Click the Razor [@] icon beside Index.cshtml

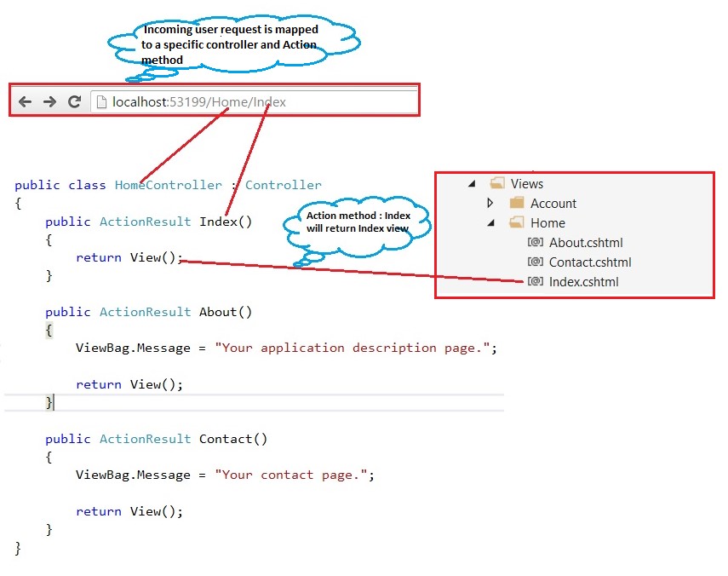pos(536,281)
